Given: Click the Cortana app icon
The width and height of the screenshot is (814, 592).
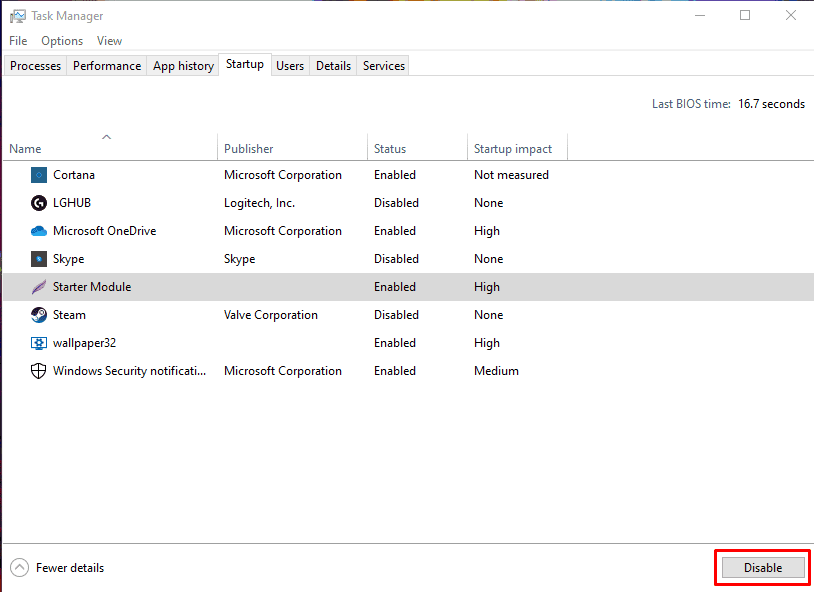Looking at the screenshot, I should coord(38,175).
